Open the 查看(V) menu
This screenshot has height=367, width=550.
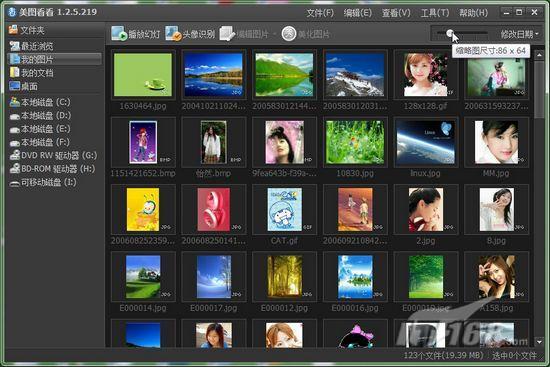(396, 13)
